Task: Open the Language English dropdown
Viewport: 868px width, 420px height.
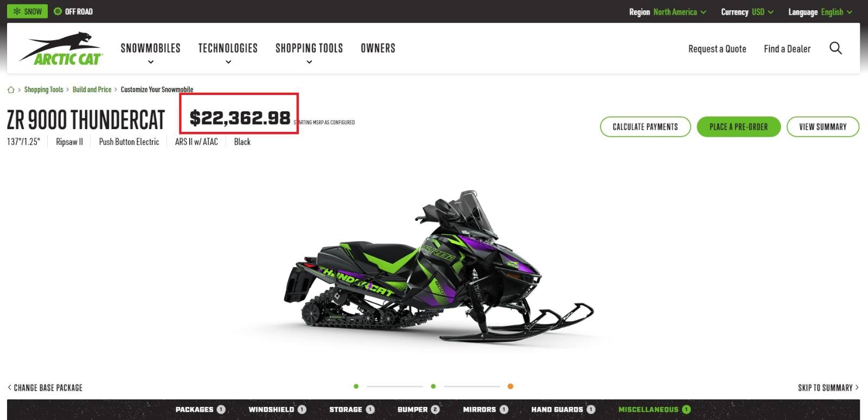Action: coord(820,12)
